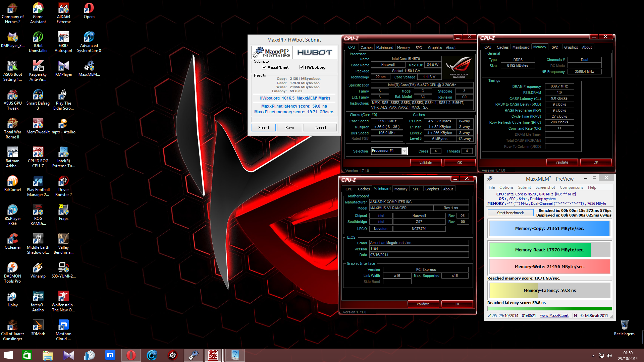644x362 pixels.
Task: Click Windows Start button on taskbar
Action: click(x=8, y=355)
